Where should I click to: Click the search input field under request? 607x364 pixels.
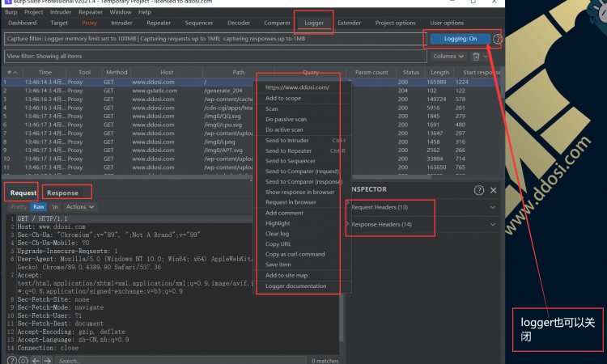(x=162, y=360)
